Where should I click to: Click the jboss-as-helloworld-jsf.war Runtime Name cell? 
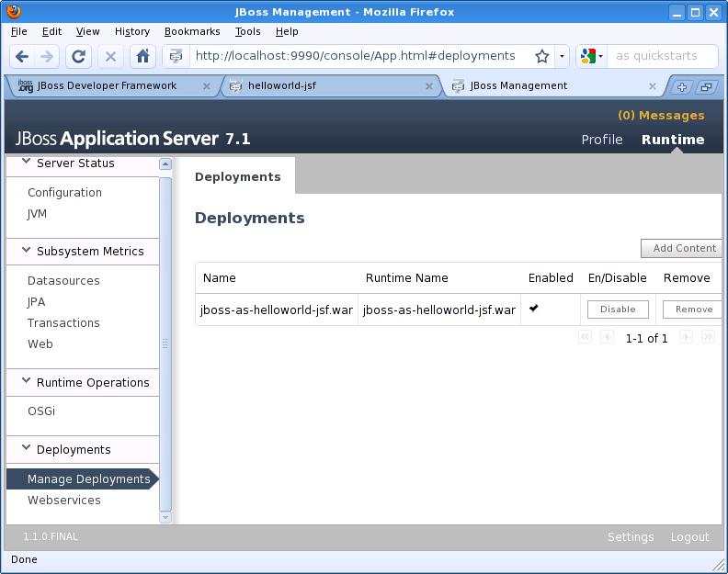439,310
